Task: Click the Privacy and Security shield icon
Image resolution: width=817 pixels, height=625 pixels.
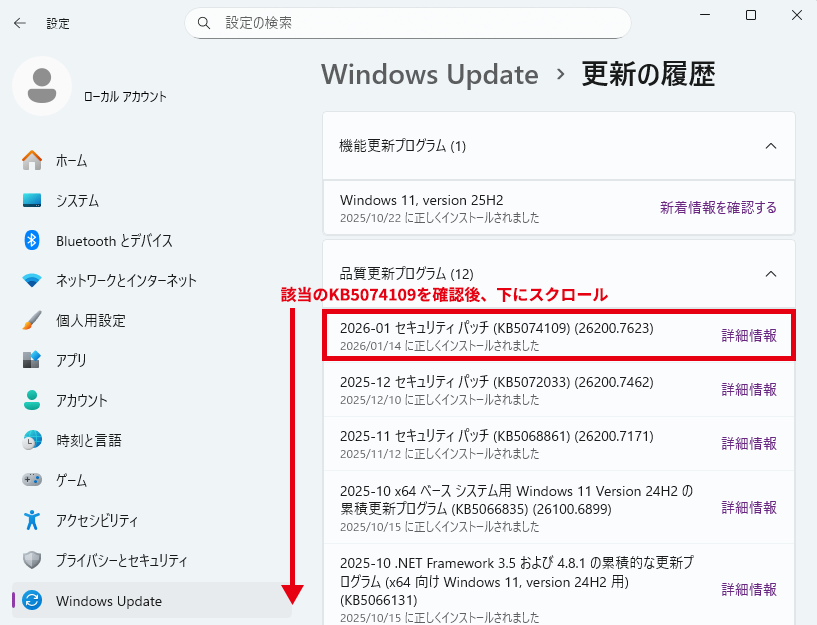Action: point(32,560)
